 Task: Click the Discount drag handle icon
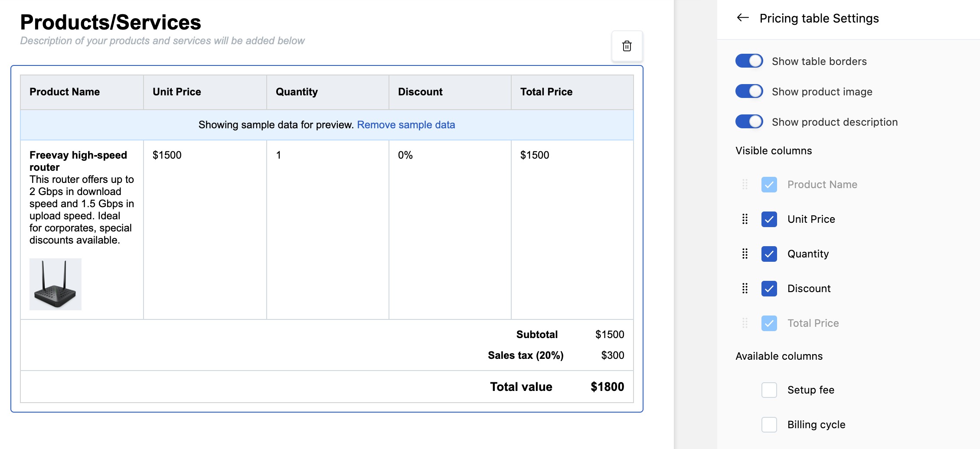click(x=745, y=289)
